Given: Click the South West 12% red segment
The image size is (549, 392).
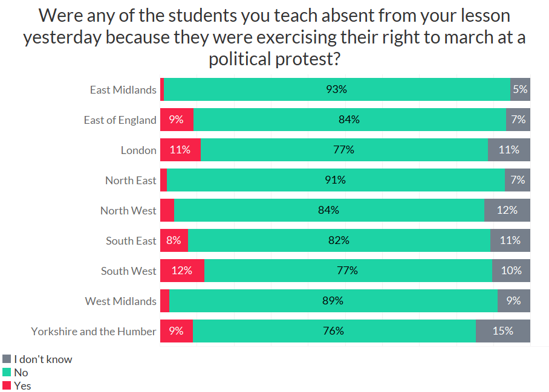Looking at the screenshot, I should [182, 271].
